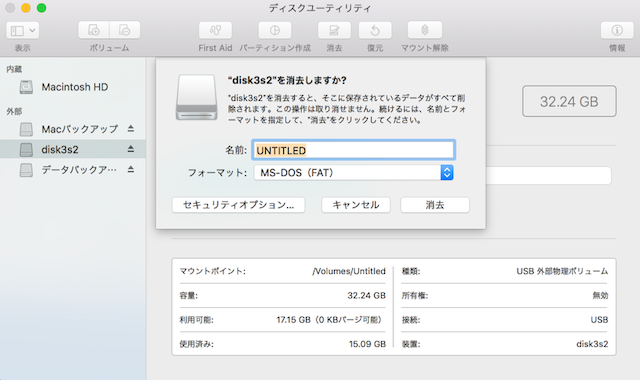The width and height of the screenshot is (640, 380).
Task: Click the restore toolbar icon
Action: (x=375, y=30)
